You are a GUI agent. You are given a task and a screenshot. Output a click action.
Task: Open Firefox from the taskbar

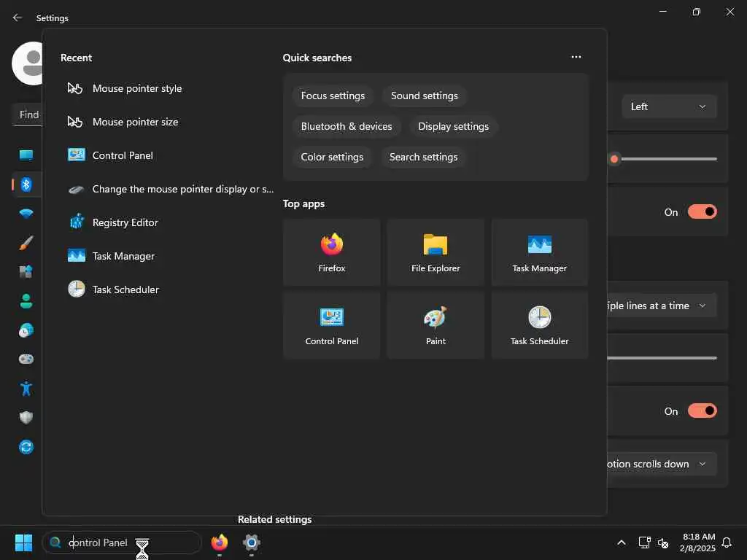[219, 542]
